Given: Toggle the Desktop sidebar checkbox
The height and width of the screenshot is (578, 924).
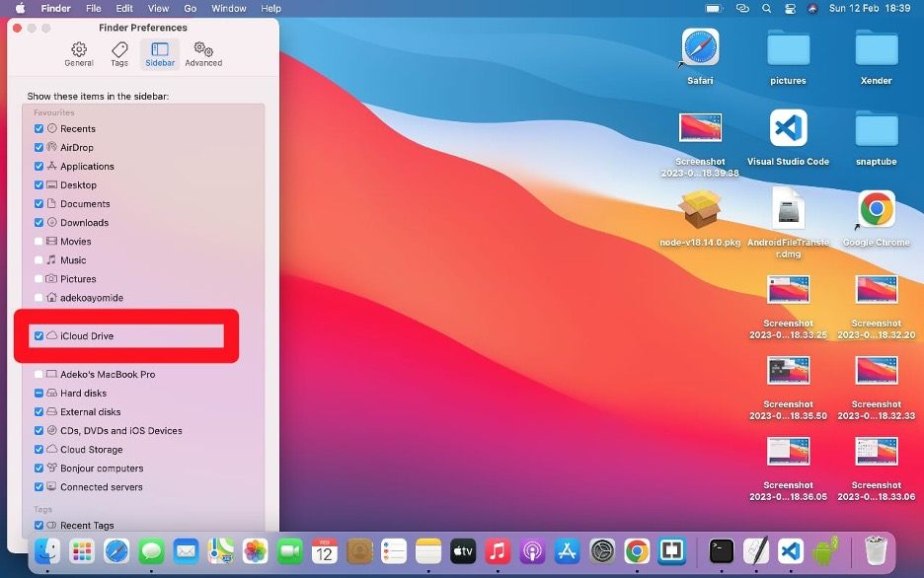Looking at the screenshot, I should tap(38, 184).
